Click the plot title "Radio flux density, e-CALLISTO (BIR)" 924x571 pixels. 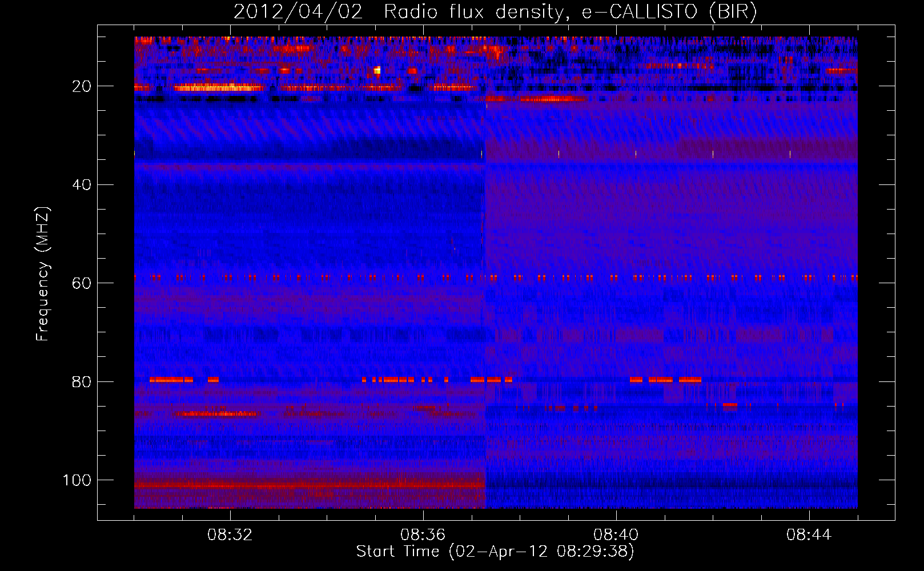[570, 12]
